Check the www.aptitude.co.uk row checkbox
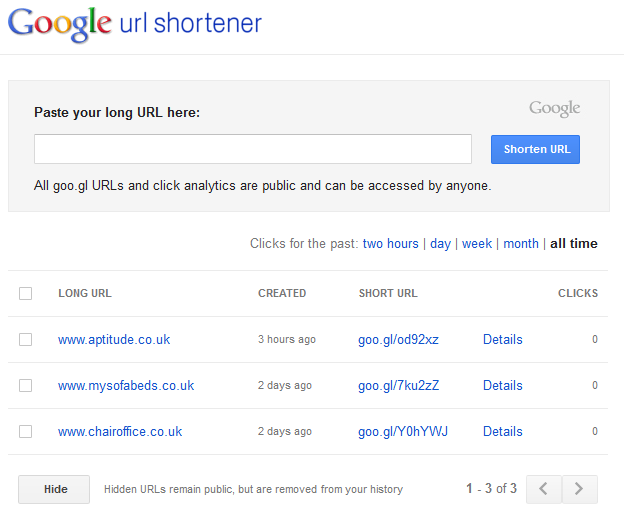The height and width of the screenshot is (517, 624). 25,339
